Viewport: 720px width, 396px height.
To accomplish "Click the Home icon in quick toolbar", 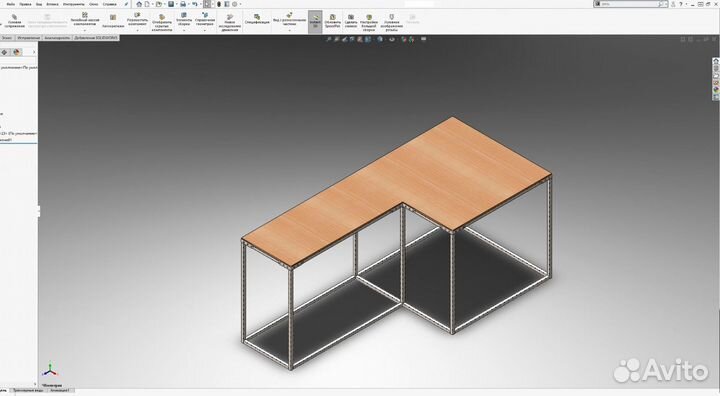I will pos(139,4).
